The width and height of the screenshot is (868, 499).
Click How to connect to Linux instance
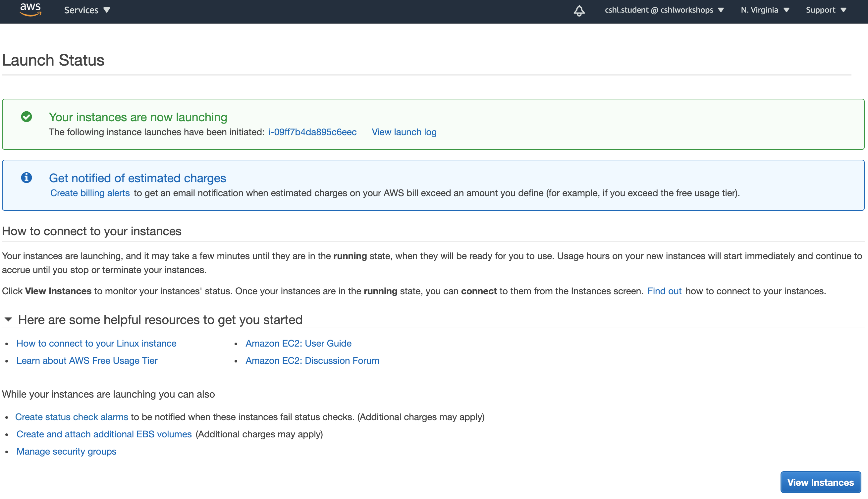pyautogui.click(x=96, y=343)
